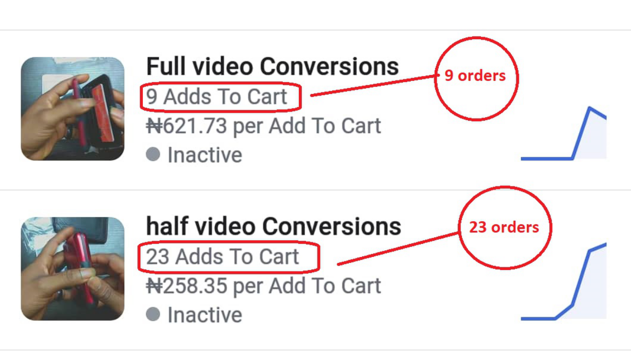Image resolution: width=631 pixels, height=364 pixels.
Task: Click the peak of the Full video graph line
Action: (x=590, y=108)
